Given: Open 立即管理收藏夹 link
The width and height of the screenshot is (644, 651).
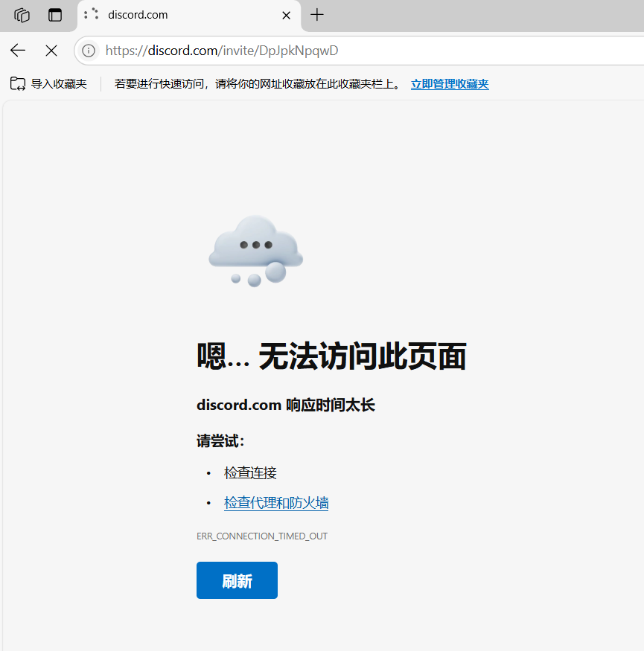Looking at the screenshot, I should click(x=450, y=84).
